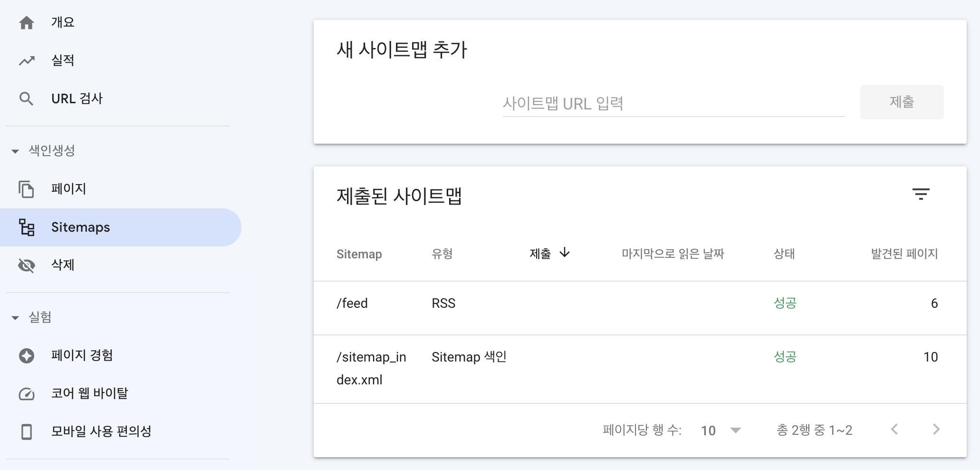
Task: Toggle sort order on the 제출 column
Action: click(549, 254)
